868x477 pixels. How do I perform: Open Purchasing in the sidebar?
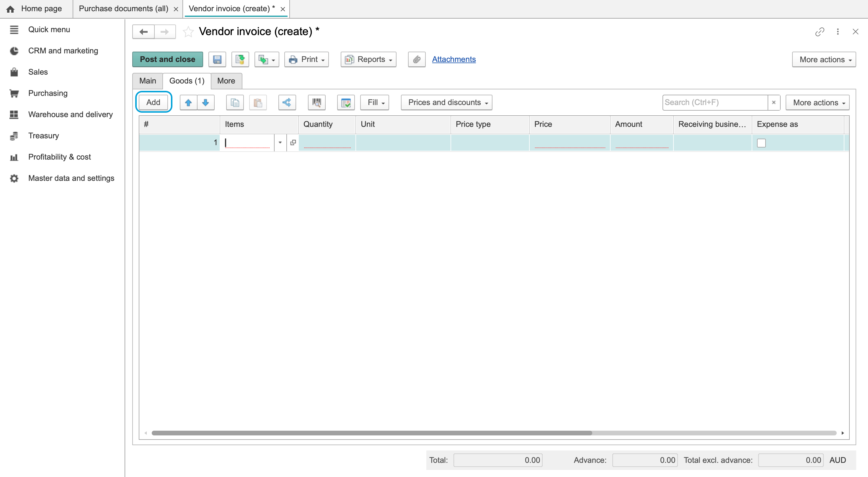click(x=48, y=93)
